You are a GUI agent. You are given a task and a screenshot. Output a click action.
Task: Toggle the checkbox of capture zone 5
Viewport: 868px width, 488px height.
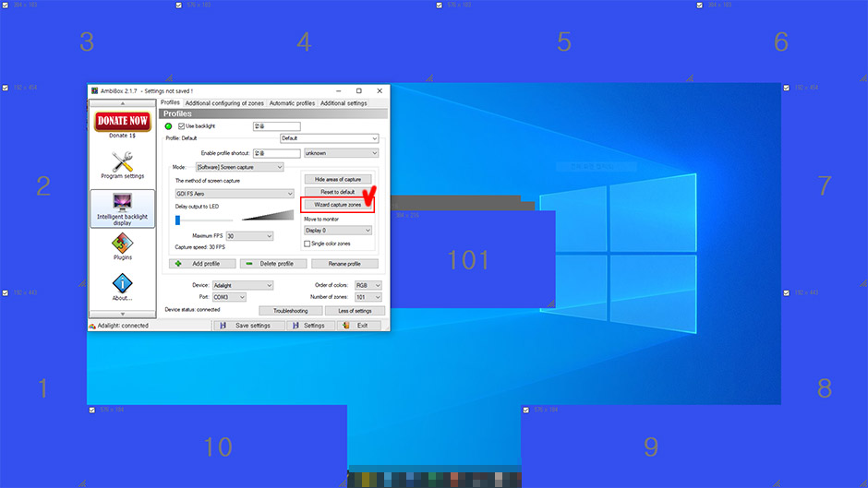(439, 5)
